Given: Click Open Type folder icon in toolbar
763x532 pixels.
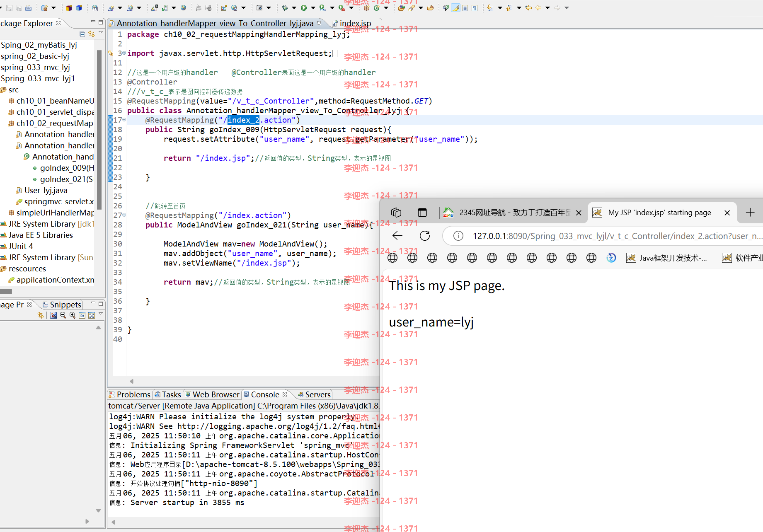Looking at the screenshot, I should pos(402,8).
